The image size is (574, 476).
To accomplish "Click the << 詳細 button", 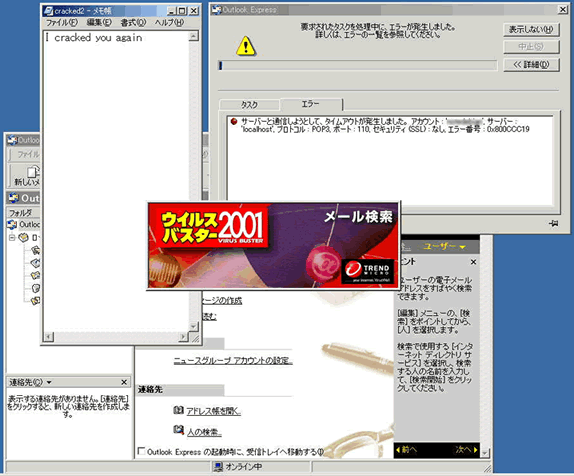I will pos(531,65).
